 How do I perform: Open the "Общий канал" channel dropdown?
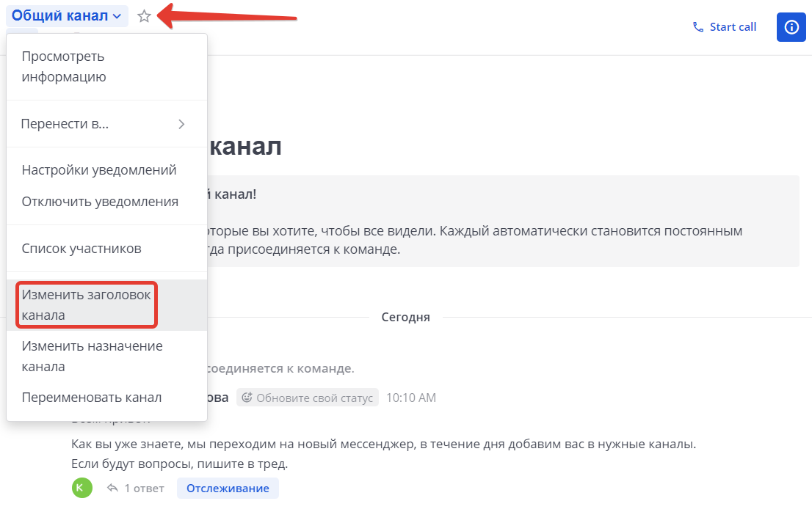66,15
